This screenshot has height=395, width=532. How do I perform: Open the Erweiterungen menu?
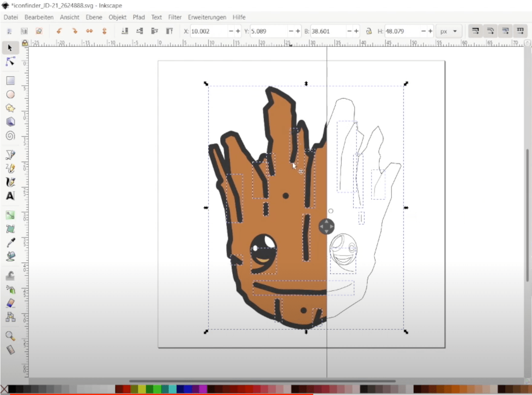click(207, 17)
